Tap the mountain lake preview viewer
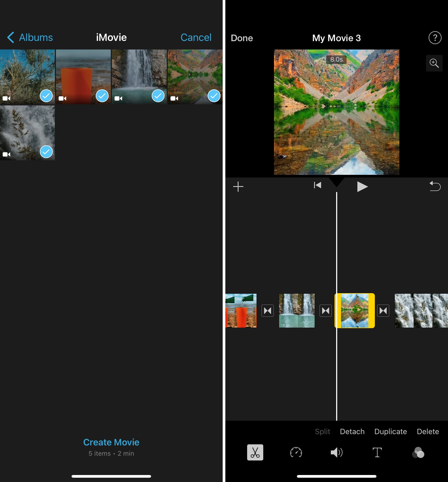The height and width of the screenshot is (482, 448). click(x=336, y=112)
